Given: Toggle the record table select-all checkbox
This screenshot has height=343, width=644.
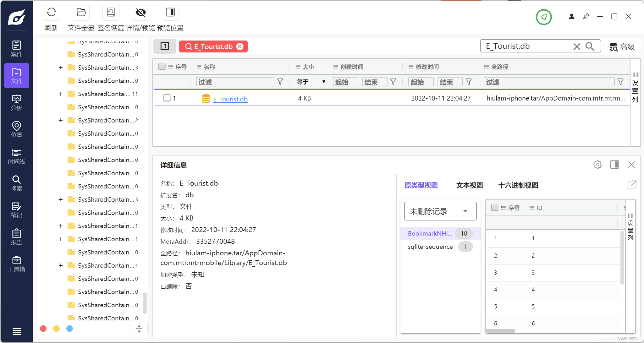Looking at the screenshot, I should point(494,208).
